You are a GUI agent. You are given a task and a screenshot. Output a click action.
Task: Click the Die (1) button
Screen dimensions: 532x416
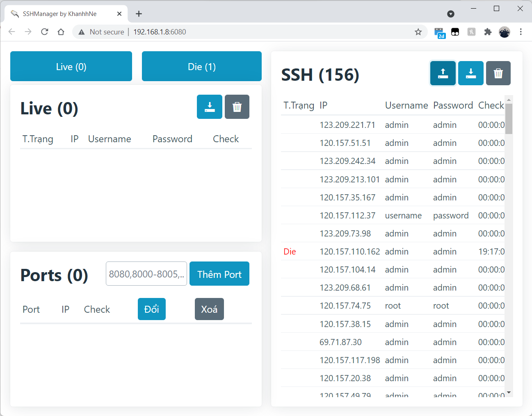pyautogui.click(x=202, y=66)
